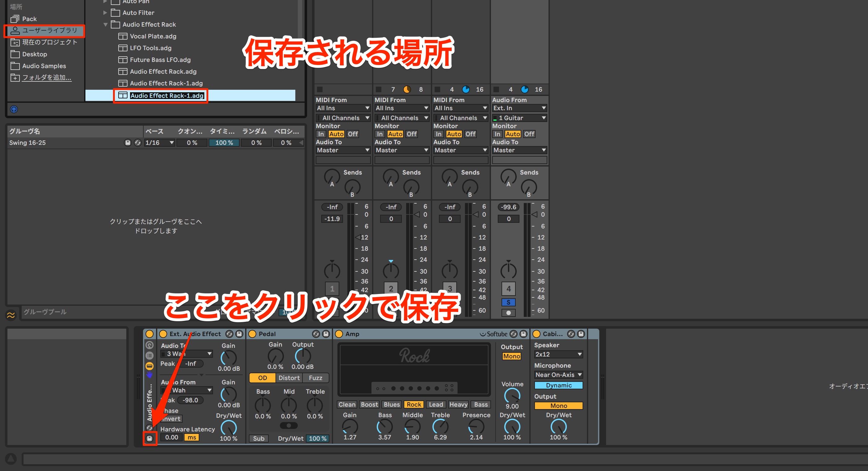This screenshot has width=868, height=471.
Task: Save the Audio Effect Rack preset with disk icon
Action: tap(150, 438)
